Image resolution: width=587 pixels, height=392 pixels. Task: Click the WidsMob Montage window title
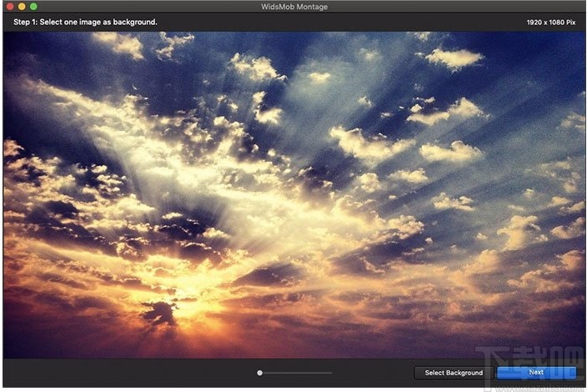click(x=294, y=7)
